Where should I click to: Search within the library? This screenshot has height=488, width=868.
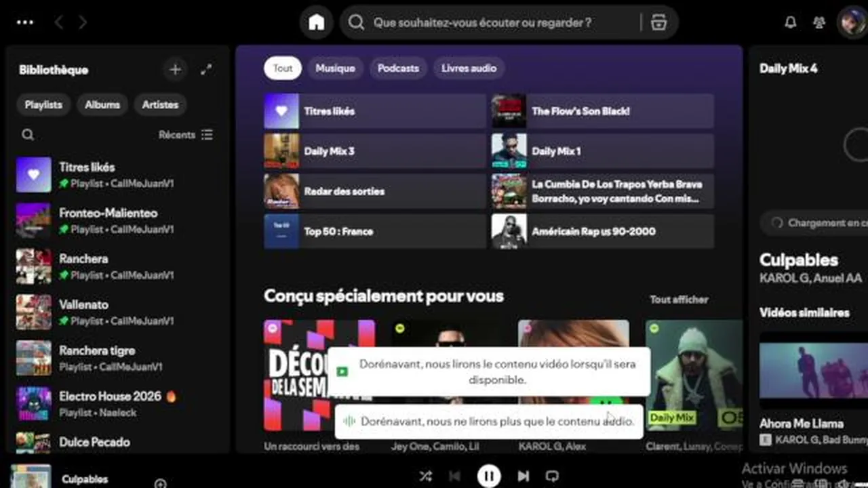coord(28,135)
